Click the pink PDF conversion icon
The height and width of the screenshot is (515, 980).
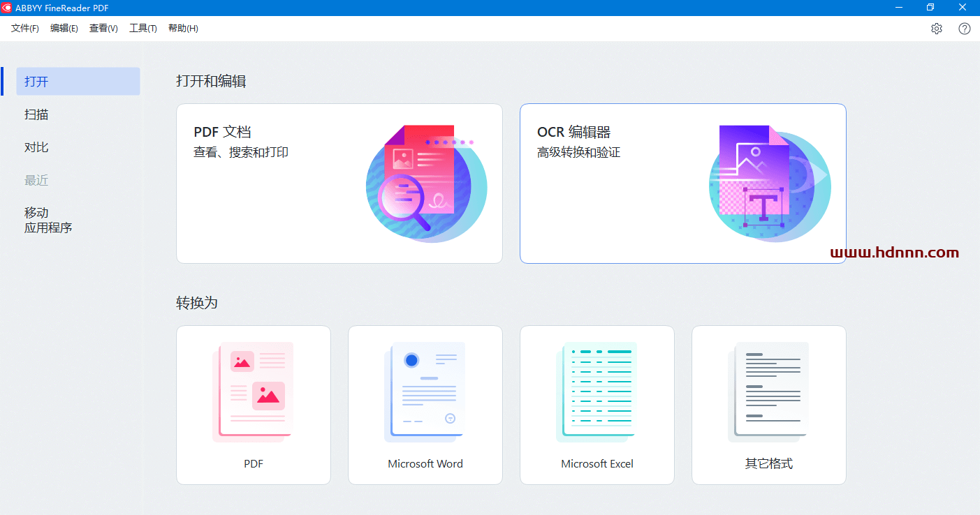(x=253, y=392)
